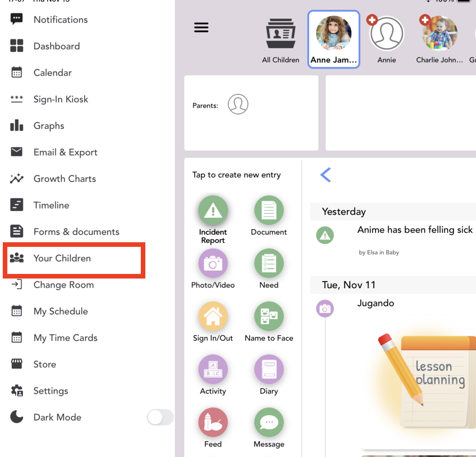Open Notifications from the sidebar

tap(61, 20)
